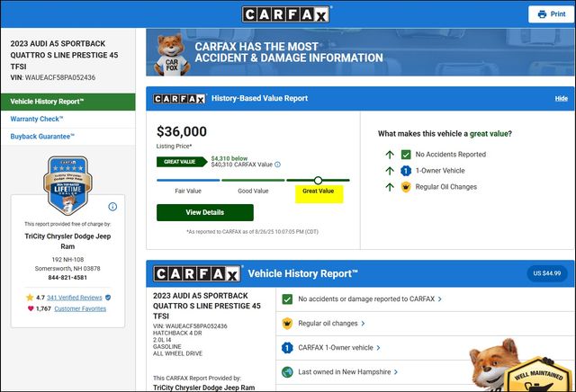This screenshot has height=392, width=576.
Task: Click crown icon in Regular oil changes row
Action: 287,324
